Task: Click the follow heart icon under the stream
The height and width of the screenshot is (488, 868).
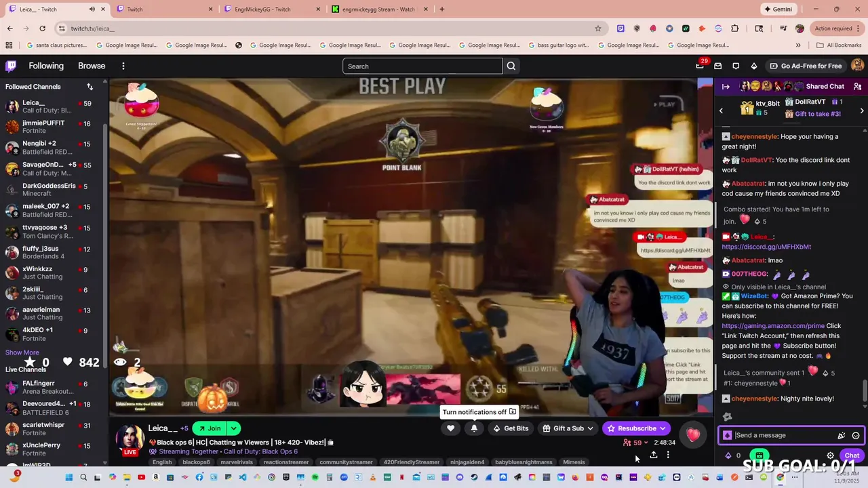Action: [450, 428]
